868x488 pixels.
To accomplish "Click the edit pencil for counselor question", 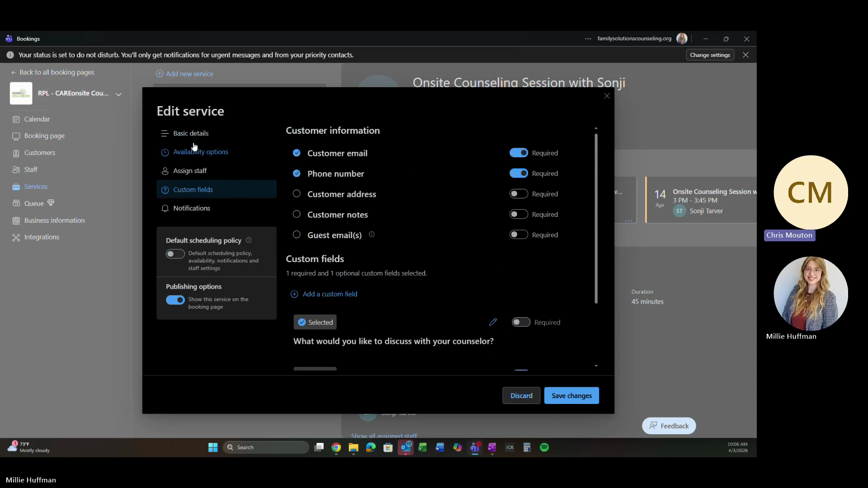I will tap(493, 322).
